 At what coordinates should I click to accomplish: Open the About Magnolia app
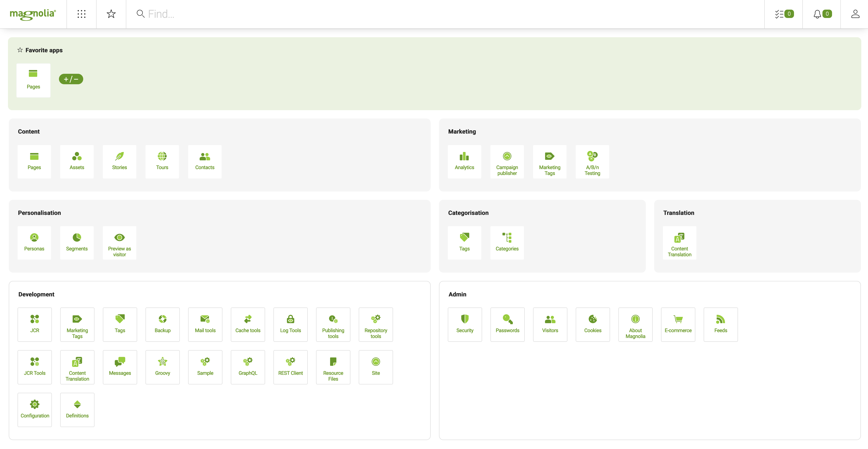[x=636, y=325]
